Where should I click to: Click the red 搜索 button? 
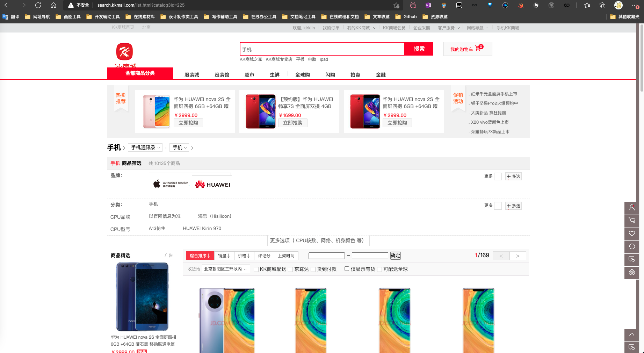pos(419,49)
